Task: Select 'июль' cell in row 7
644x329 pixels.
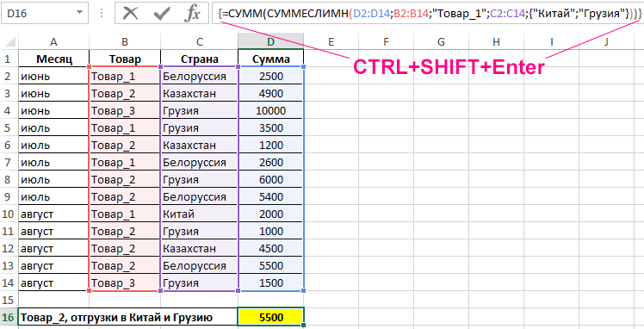Action: coord(53,162)
